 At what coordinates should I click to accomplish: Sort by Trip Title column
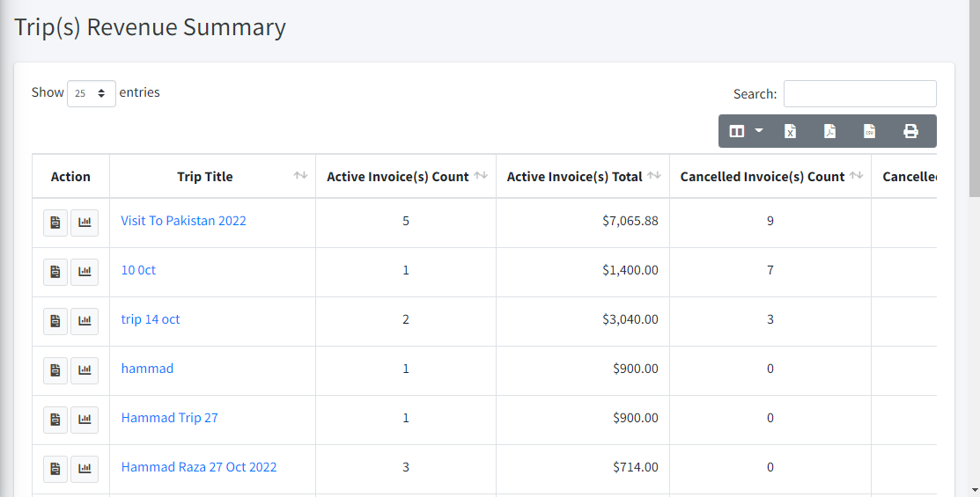300,176
